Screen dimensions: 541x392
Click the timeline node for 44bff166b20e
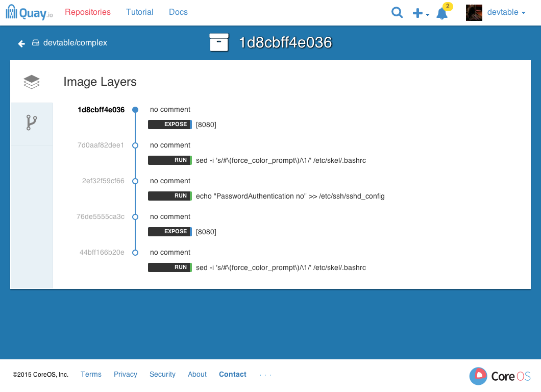pyautogui.click(x=135, y=253)
